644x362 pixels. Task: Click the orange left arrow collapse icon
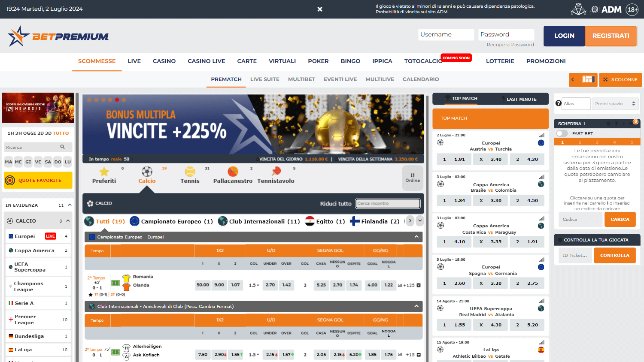(572, 79)
